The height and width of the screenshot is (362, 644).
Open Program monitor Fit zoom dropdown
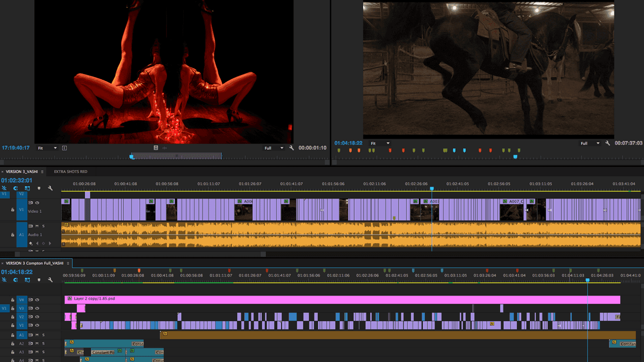(379, 143)
